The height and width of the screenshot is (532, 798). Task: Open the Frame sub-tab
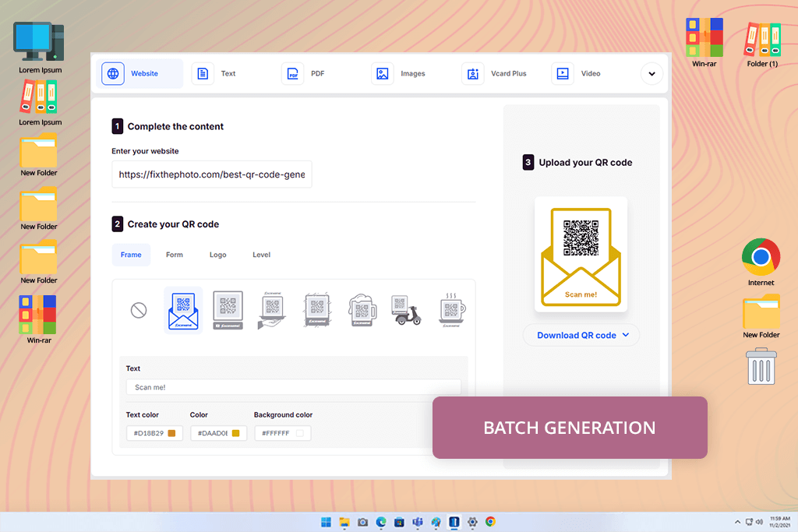(x=131, y=255)
